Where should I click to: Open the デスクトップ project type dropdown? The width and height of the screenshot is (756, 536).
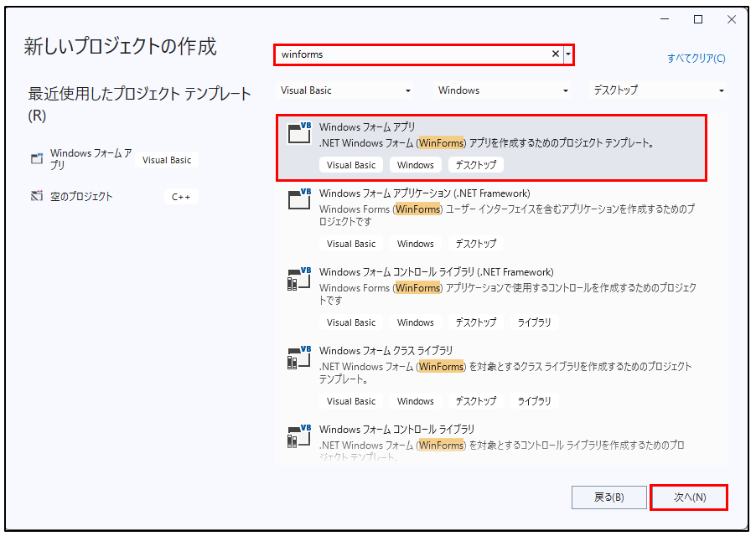[x=659, y=90]
